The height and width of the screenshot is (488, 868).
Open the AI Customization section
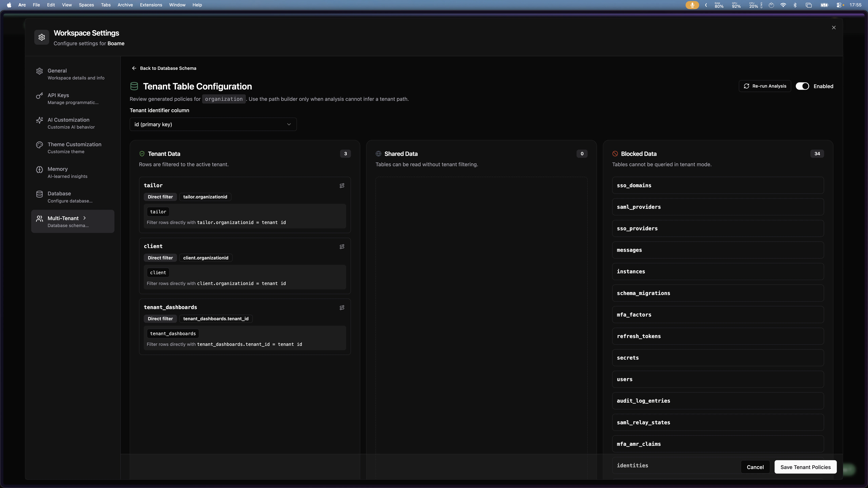[x=73, y=123]
